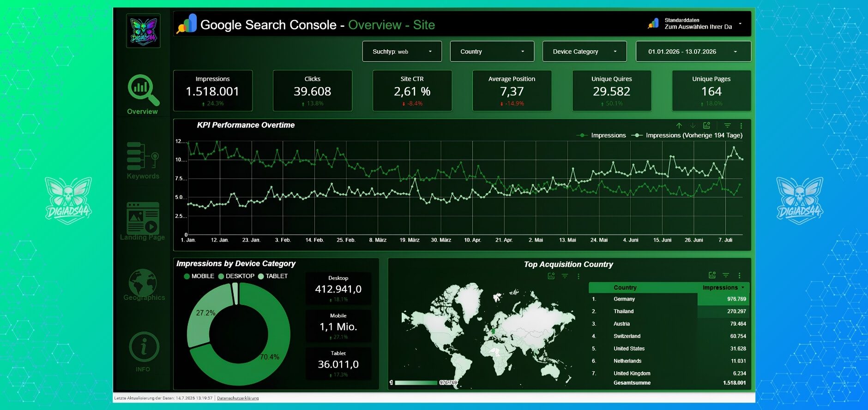This screenshot has height=410, width=868.
Task: Select the United States table row
Action: (x=669, y=349)
